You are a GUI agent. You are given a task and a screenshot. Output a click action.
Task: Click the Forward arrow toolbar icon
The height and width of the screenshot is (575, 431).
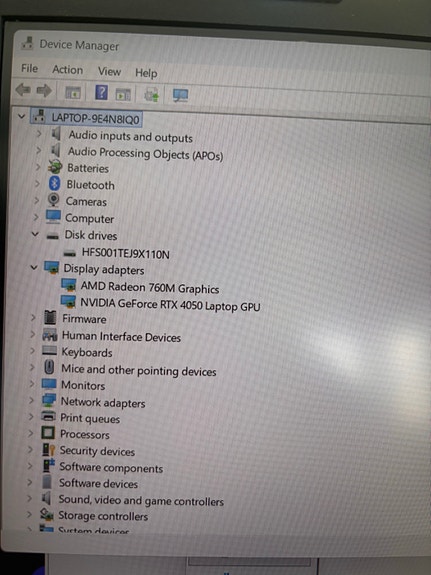[44, 90]
